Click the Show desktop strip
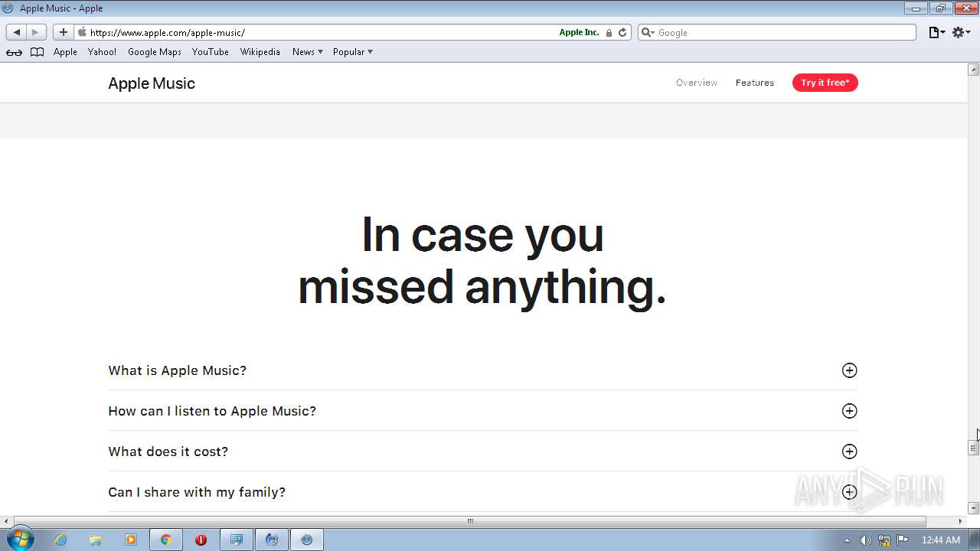Image resolution: width=980 pixels, height=551 pixels. 974,540
